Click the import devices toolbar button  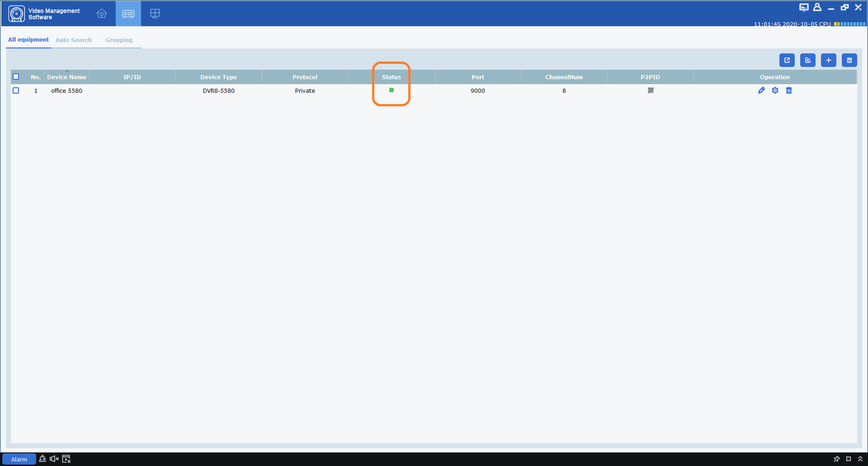(x=807, y=60)
